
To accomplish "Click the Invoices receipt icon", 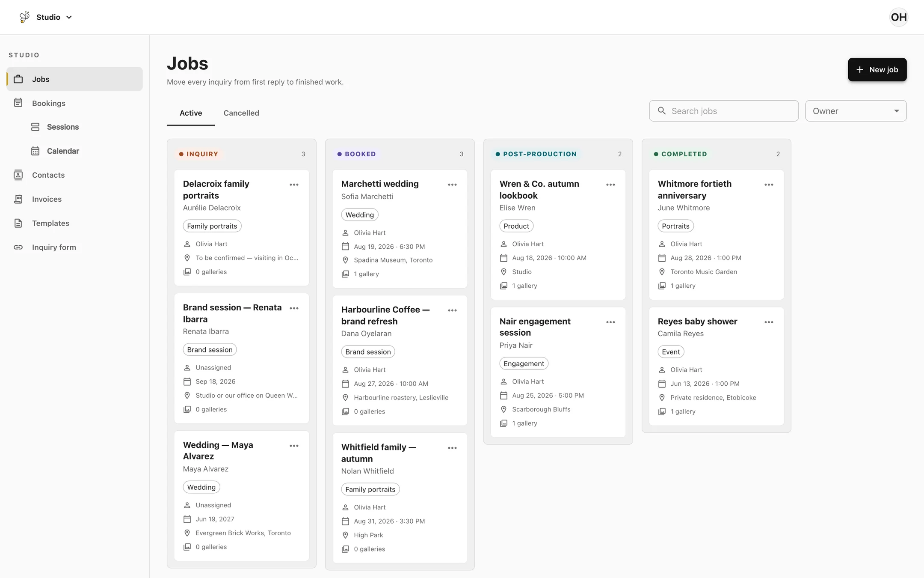I will click(x=18, y=199).
